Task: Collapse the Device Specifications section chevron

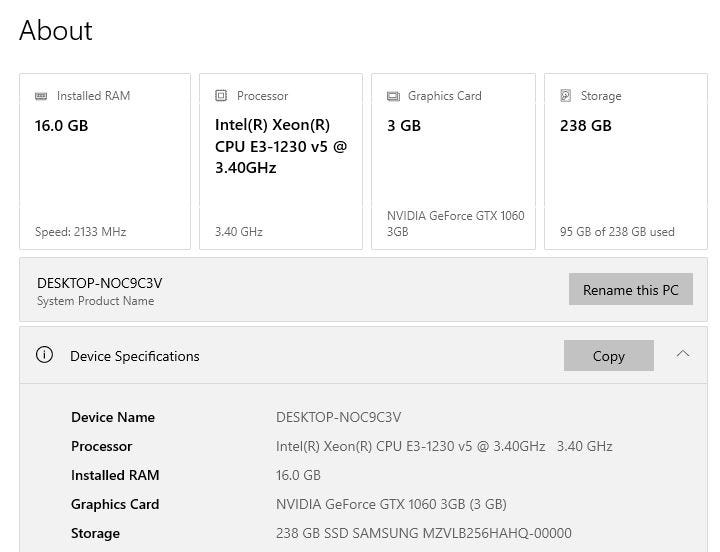Action: pos(683,354)
